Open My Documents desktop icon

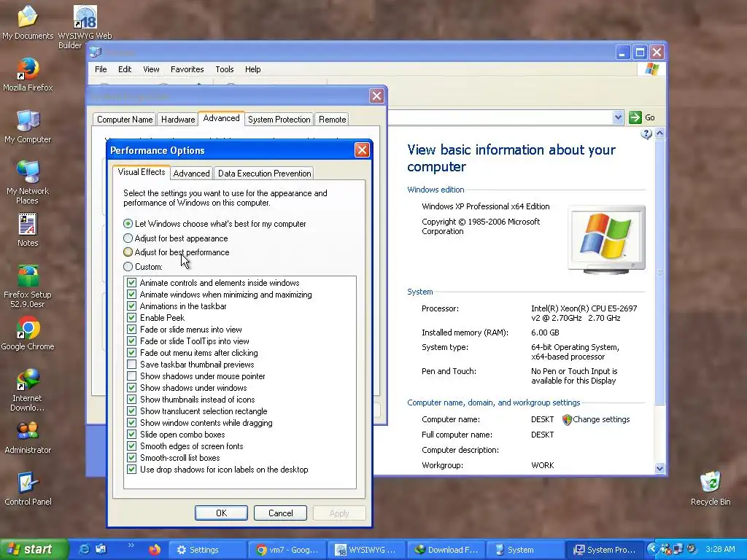(28, 23)
